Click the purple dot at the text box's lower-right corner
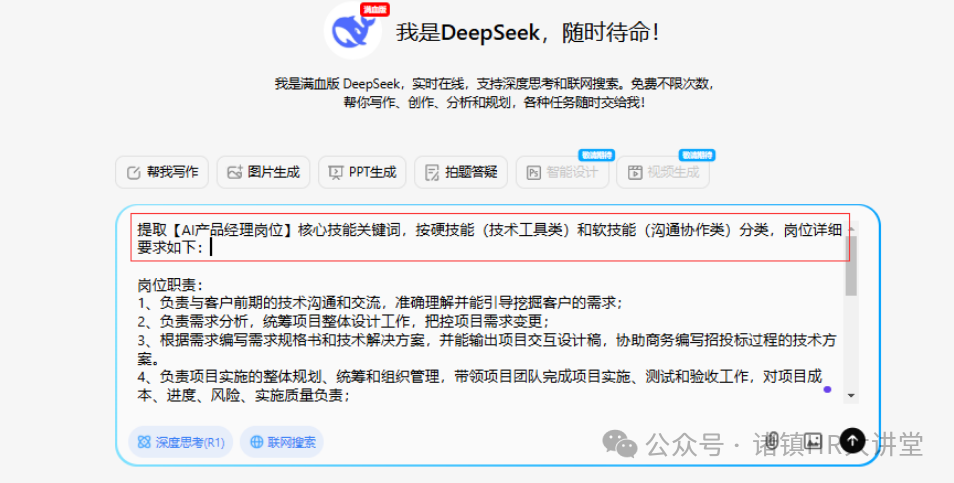 point(827,389)
